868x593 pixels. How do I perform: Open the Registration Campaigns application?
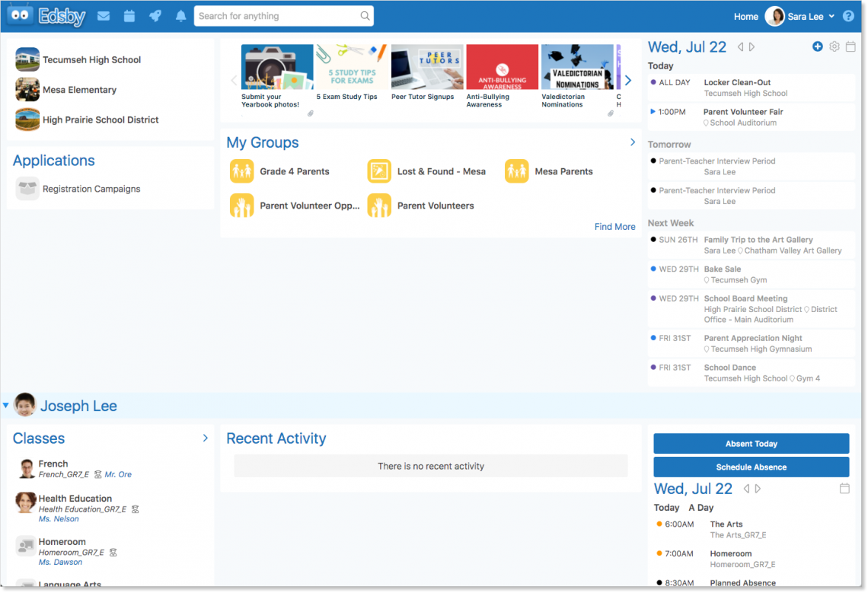pyautogui.click(x=91, y=189)
